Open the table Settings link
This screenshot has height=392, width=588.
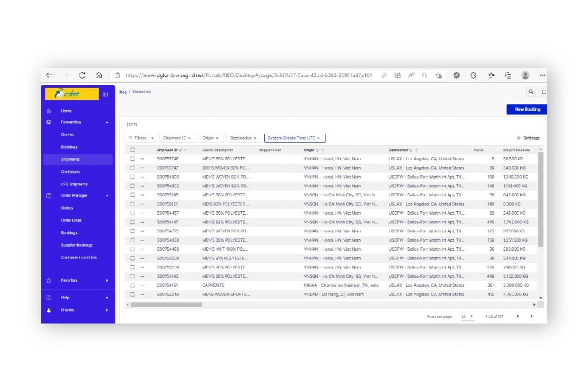click(528, 138)
